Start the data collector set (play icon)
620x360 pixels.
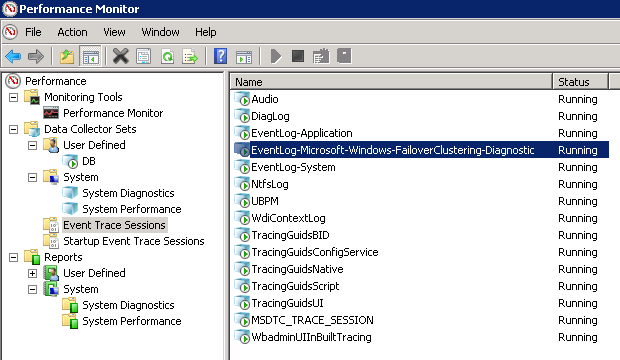276,57
